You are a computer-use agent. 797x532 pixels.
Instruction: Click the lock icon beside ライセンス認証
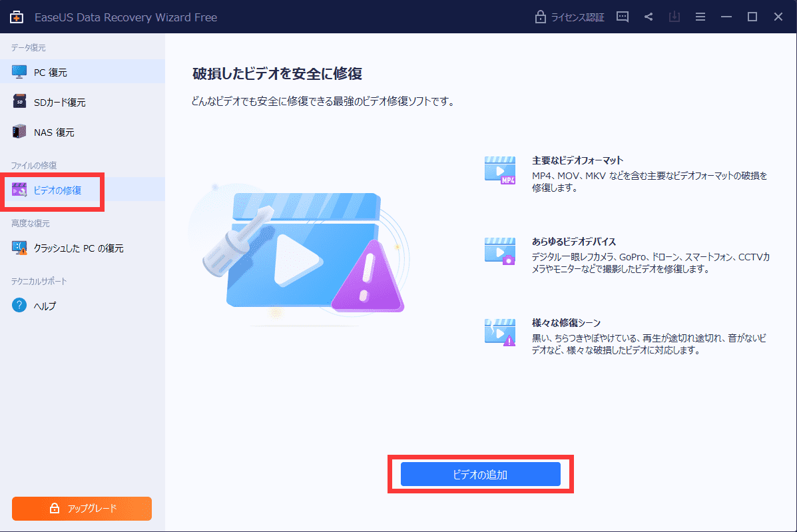[540, 17]
